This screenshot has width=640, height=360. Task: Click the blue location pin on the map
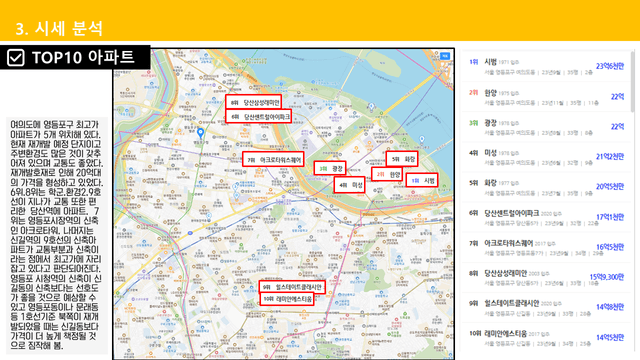pyautogui.click(x=200, y=133)
